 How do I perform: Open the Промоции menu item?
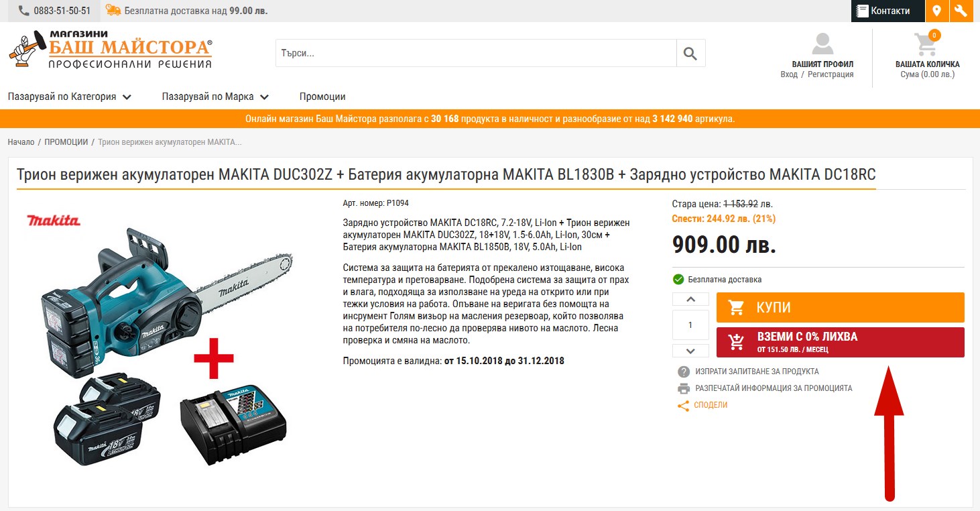tap(322, 97)
